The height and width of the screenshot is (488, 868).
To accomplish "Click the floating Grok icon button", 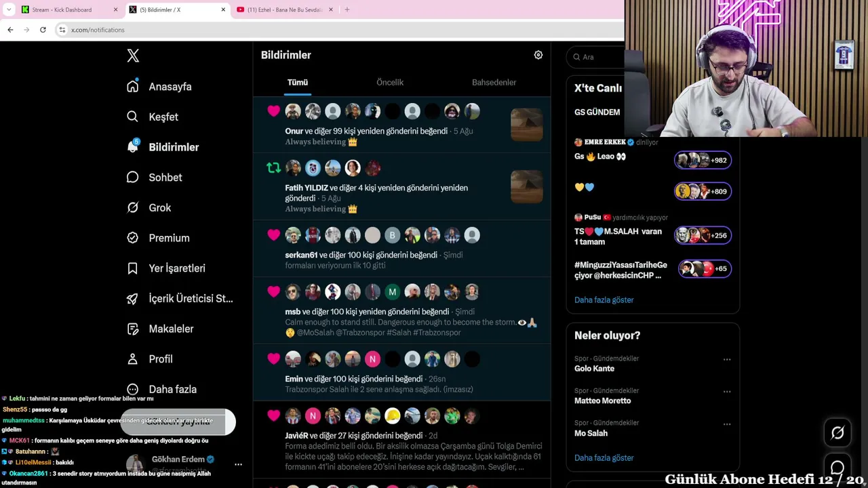I will 837,432.
